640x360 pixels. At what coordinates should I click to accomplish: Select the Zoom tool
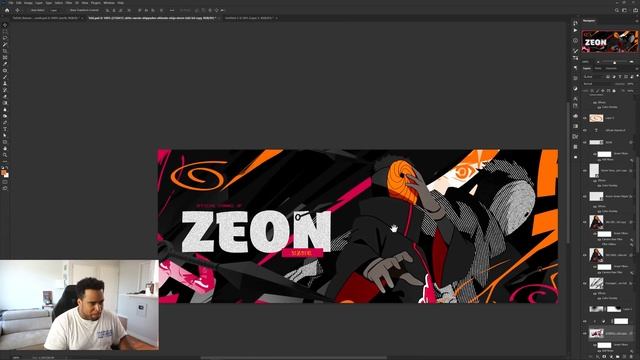[5, 155]
